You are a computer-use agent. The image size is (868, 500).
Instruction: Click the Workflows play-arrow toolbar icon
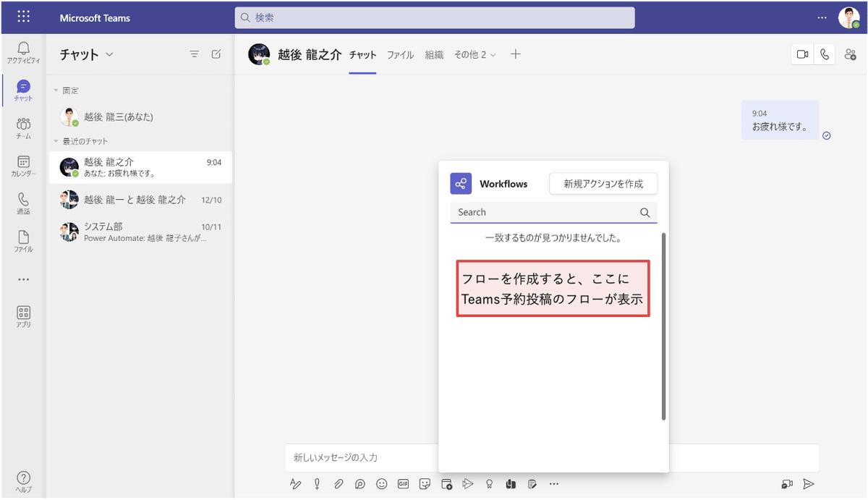[x=468, y=484]
